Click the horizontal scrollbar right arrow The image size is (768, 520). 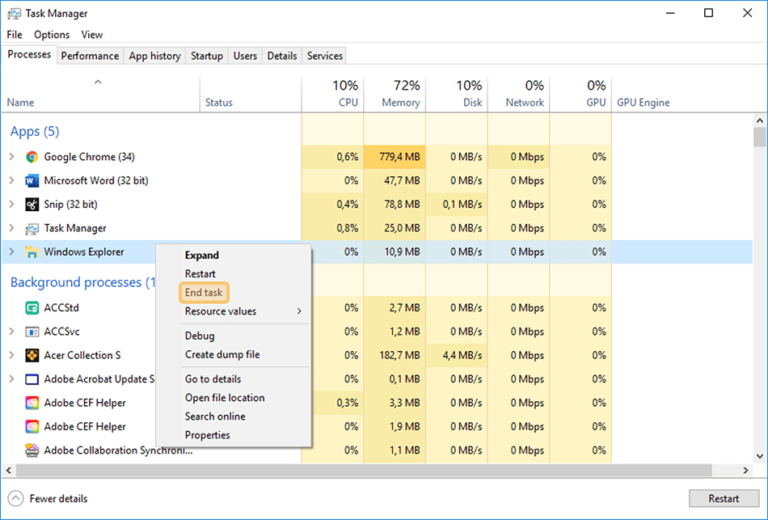tap(745, 470)
